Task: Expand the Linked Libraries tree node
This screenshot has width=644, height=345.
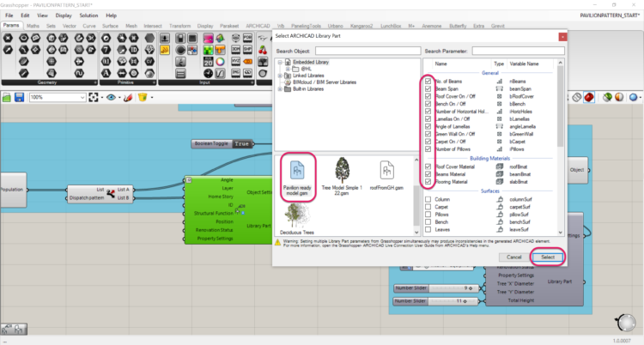Action: click(280, 76)
